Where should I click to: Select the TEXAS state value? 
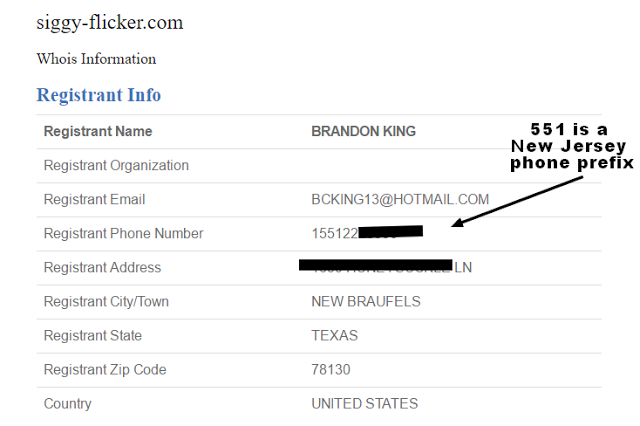coord(334,336)
